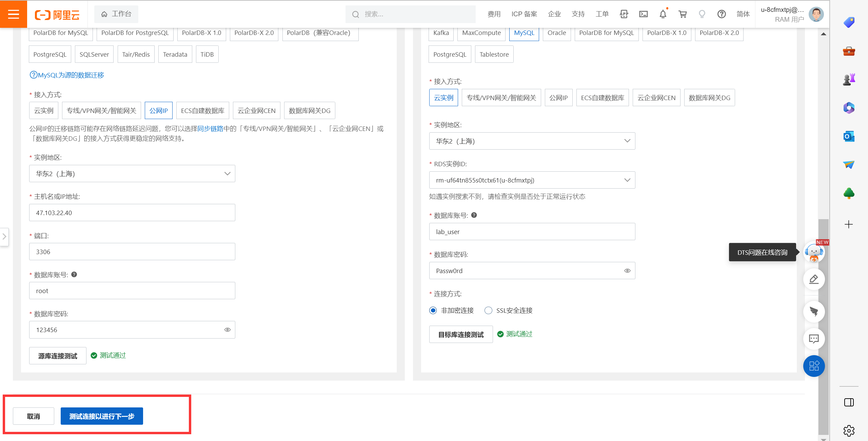Open 支持 menu in header
The image size is (868, 441).
coord(578,14)
